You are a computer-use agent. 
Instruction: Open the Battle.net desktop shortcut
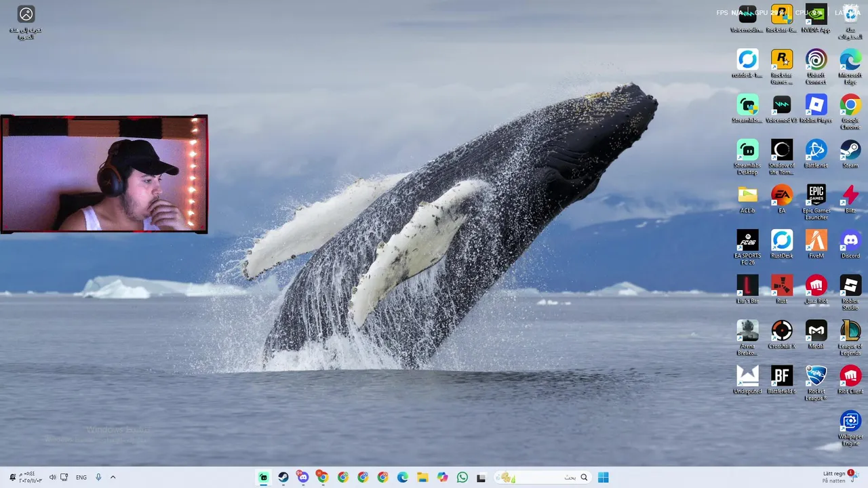[x=816, y=154]
